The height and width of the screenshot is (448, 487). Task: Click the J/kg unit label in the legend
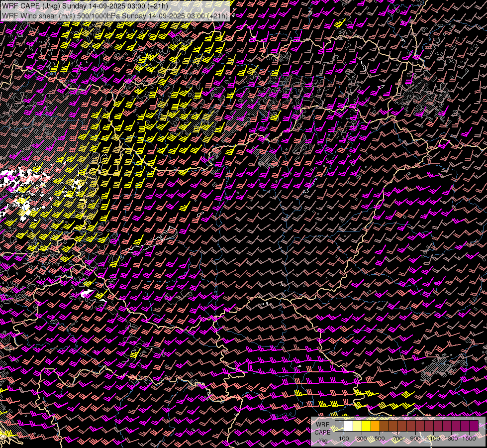322,441
